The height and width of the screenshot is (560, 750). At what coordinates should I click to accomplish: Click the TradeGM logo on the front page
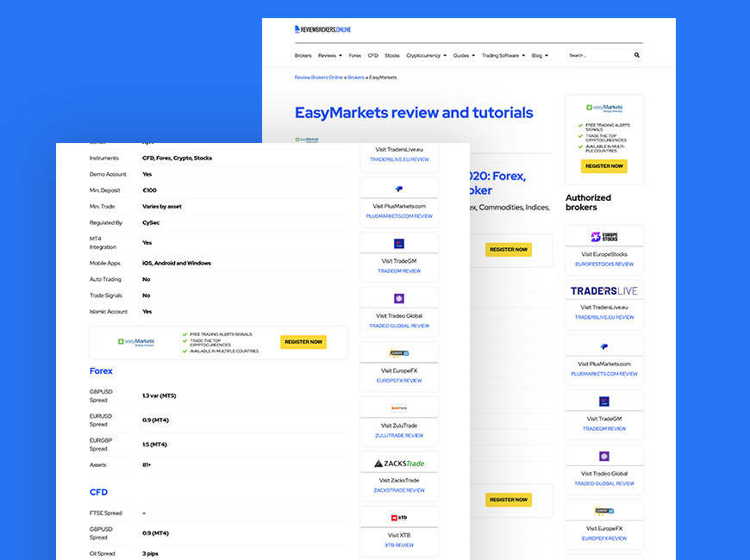coord(399,244)
